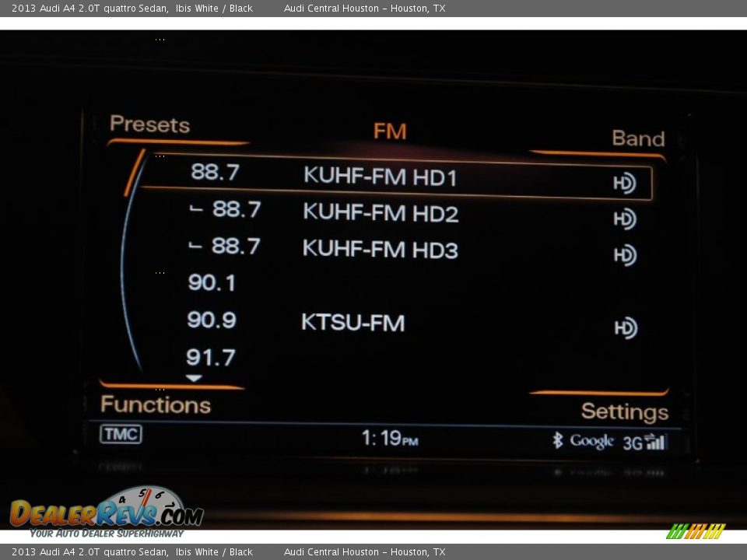This screenshot has height=560, width=747.
Task: Select the TMC traffic indicator icon
Action: (x=121, y=434)
